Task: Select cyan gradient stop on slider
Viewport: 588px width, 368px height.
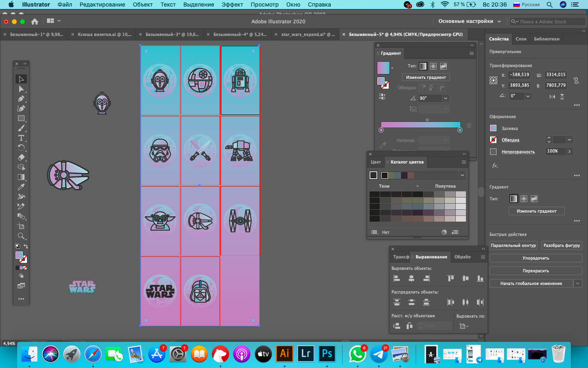Action: [460, 130]
